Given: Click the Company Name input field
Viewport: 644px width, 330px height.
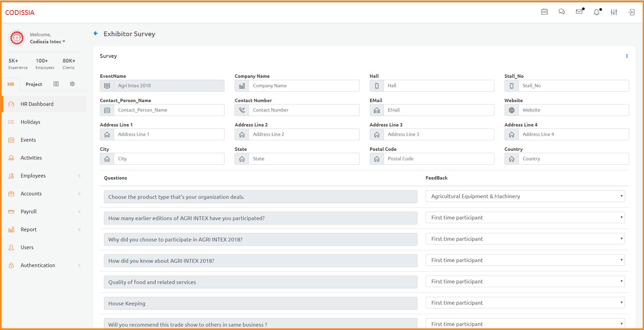Looking at the screenshot, I should 303,86.
